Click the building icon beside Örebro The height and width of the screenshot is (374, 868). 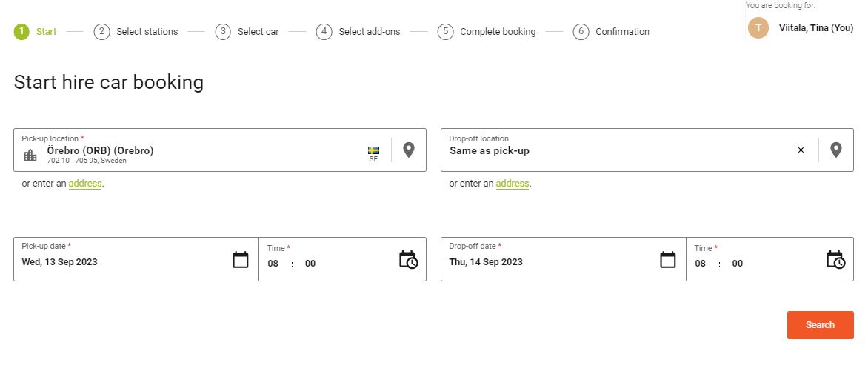click(x=30, y=156)
